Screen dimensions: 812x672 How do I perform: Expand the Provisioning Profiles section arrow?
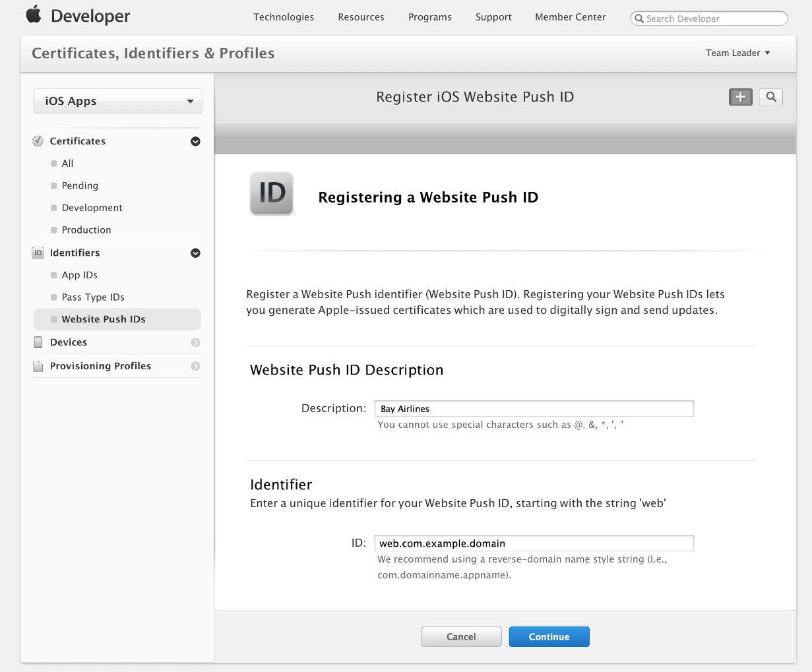195,366
